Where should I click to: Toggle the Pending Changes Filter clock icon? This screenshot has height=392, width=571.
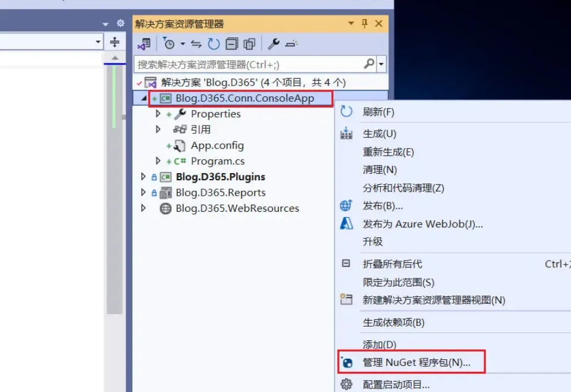click(168, 43)
